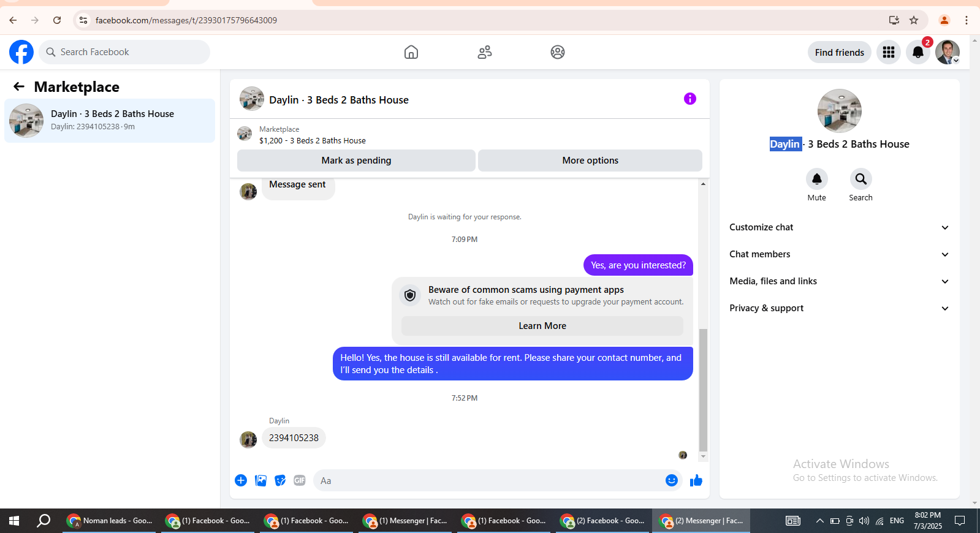Open Windows Start menu
The image size is (980, 533).
click(14, 521)
